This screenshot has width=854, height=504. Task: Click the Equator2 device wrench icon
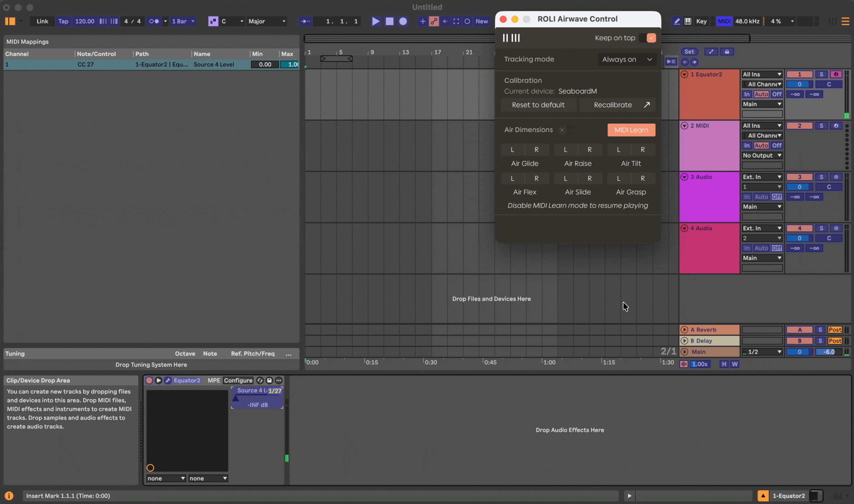click(x=168, y=380)
